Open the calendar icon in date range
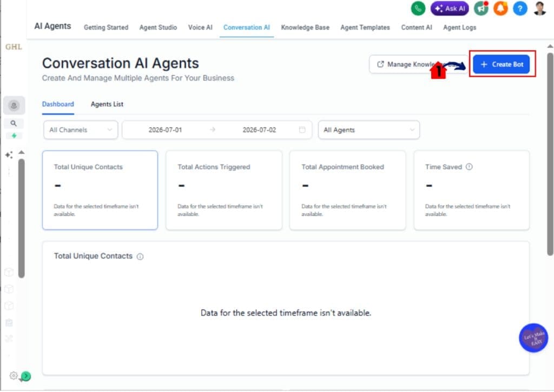Viewport: 554px width, 392px height. (302, 130)
